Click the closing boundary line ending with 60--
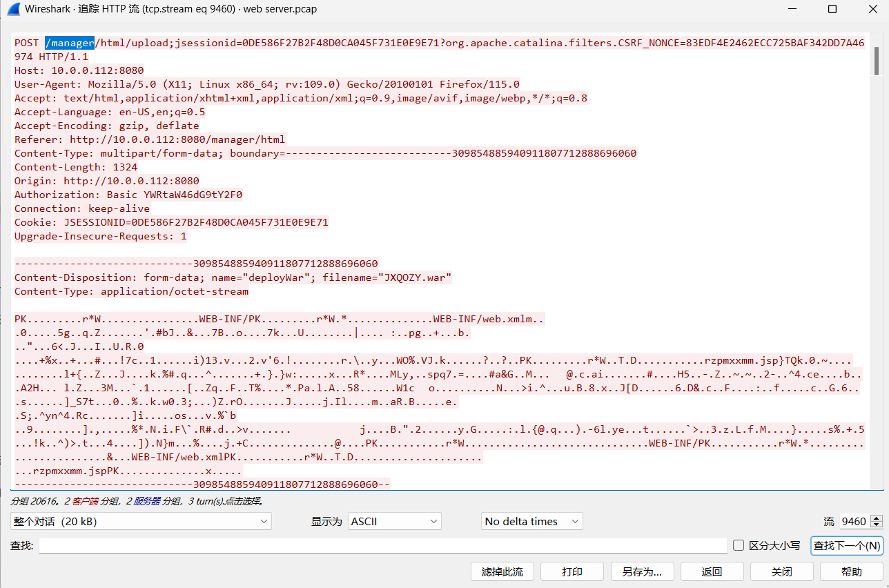This screenshot has width=889, height=588. (202, 484)
